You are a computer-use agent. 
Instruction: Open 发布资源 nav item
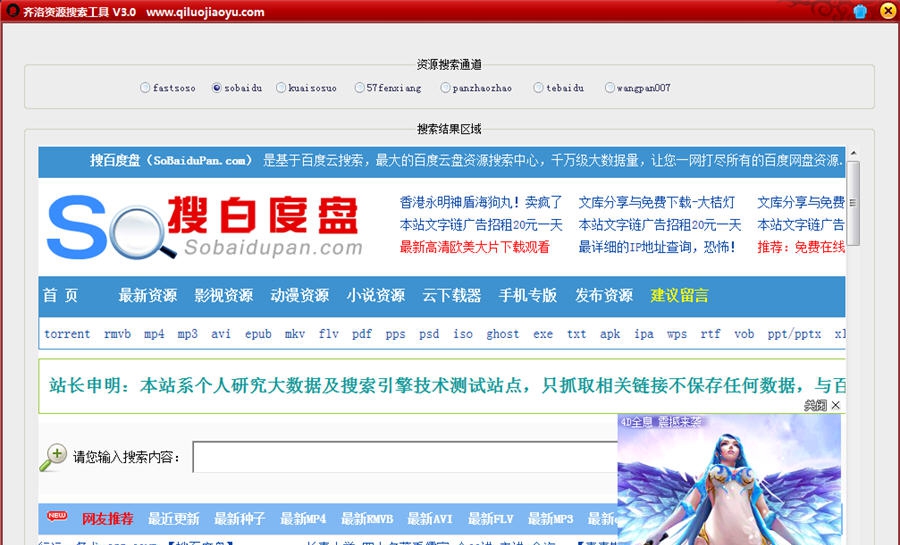click(604, 295)
